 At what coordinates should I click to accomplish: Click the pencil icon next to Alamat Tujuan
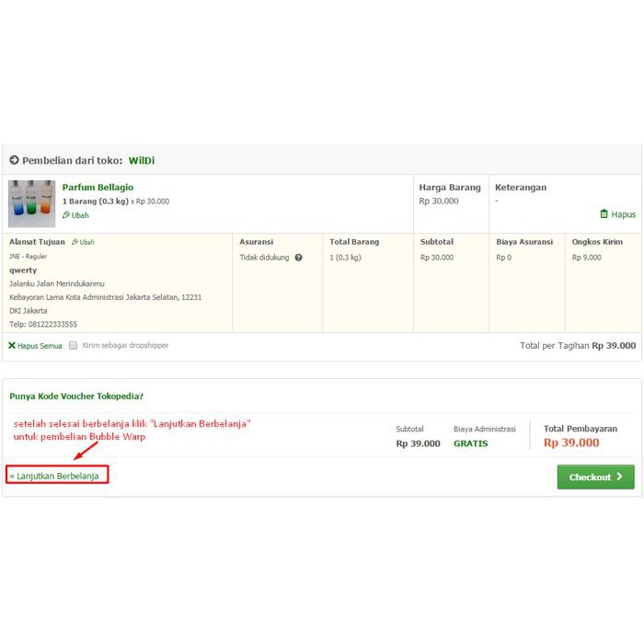[75, 242]
